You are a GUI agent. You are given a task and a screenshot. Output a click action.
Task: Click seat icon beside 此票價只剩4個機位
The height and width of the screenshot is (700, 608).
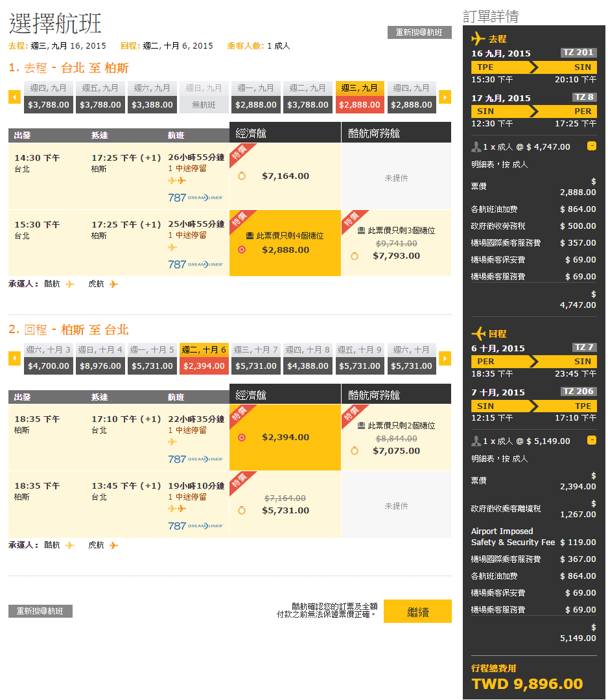click(x=250, y=236)
